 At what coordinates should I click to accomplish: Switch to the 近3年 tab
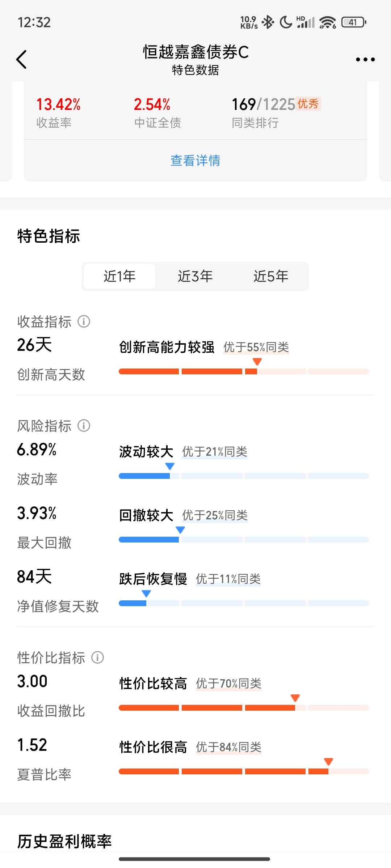195,276
